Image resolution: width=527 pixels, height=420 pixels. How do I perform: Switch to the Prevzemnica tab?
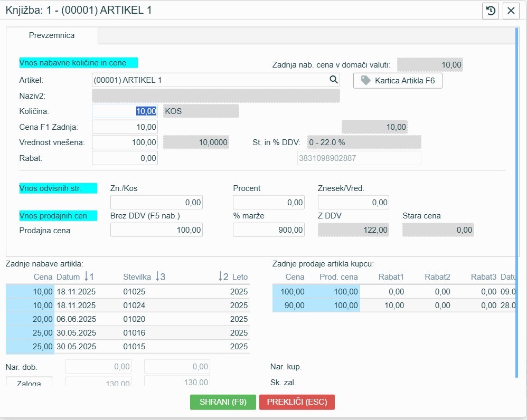pyautogui.click(x=52, y=35)
